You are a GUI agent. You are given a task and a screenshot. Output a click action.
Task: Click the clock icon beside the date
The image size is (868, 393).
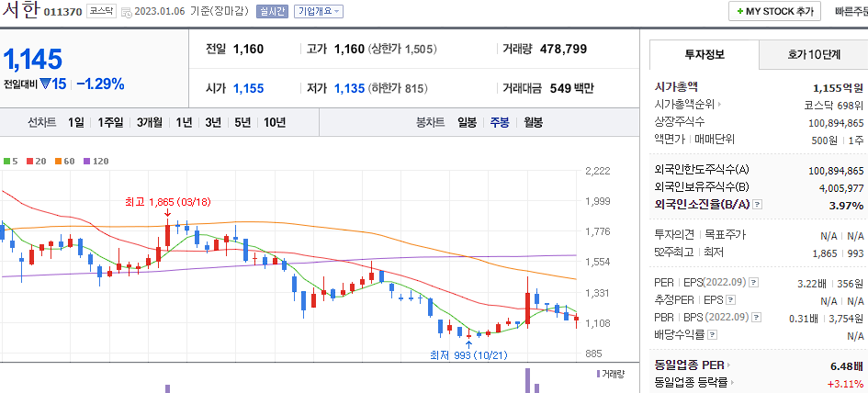(126, 12)
